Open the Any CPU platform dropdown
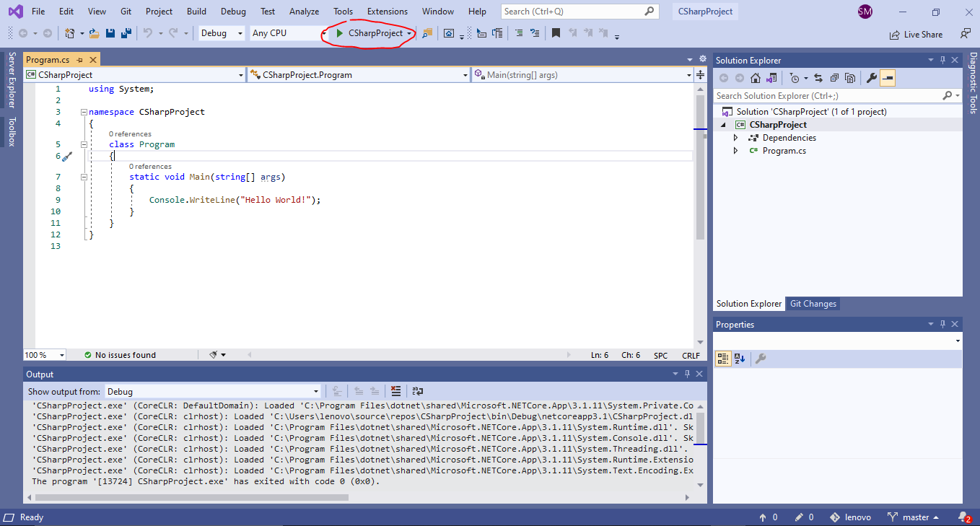Screen dimensions: 980x526 (289, 33)
